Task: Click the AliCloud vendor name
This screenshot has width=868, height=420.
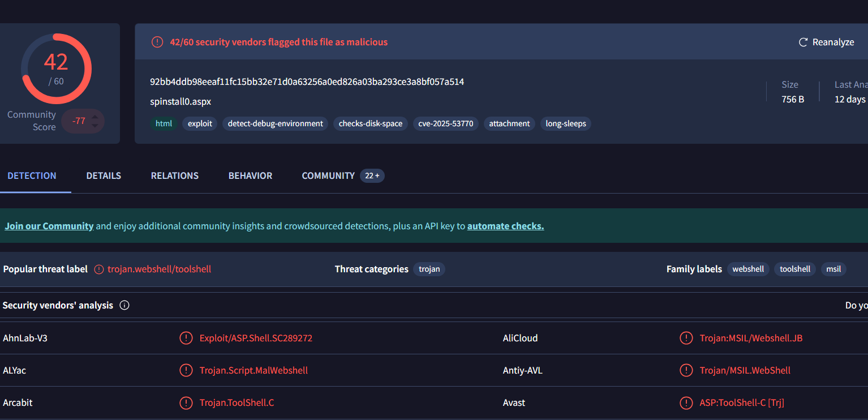Action: (520, 338)
